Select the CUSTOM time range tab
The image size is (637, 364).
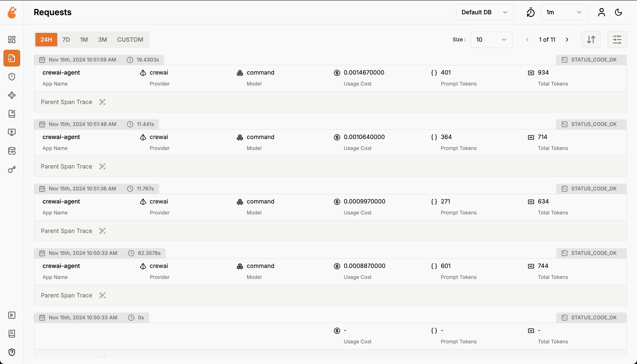click(130, 40)
